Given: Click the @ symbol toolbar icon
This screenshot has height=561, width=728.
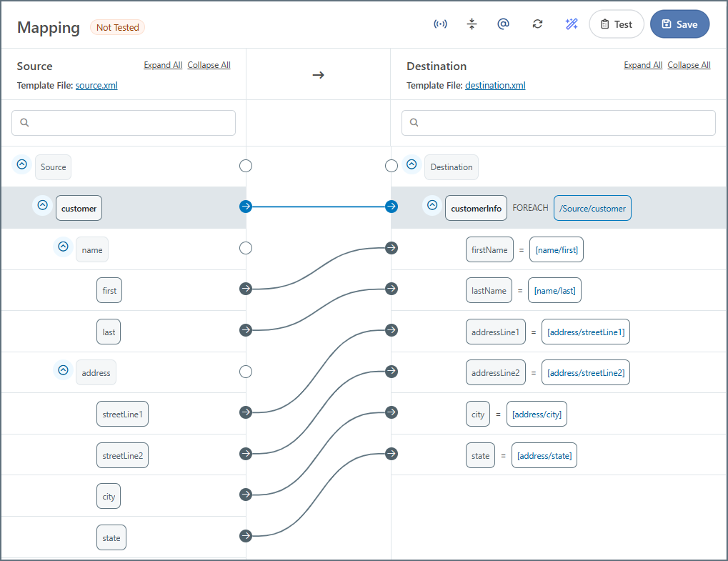Looking at the screenshot, I should pyautogui.click(x=503, y=24).
